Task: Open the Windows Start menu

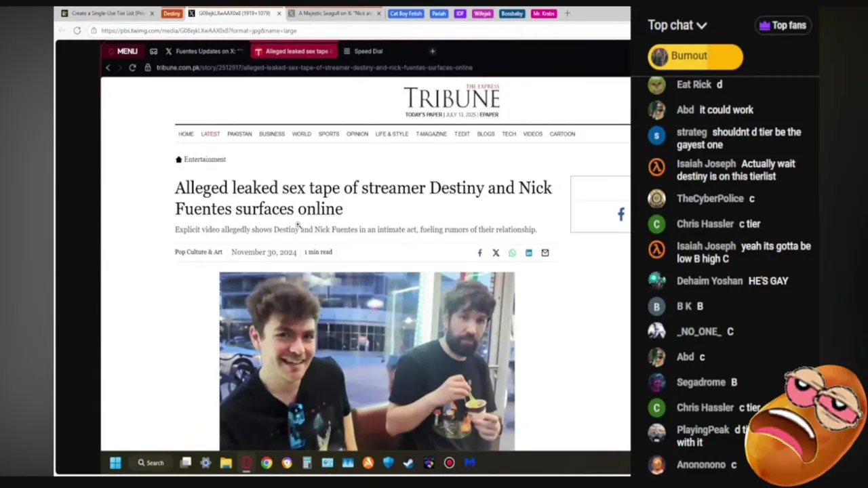Action: [115, 463]
